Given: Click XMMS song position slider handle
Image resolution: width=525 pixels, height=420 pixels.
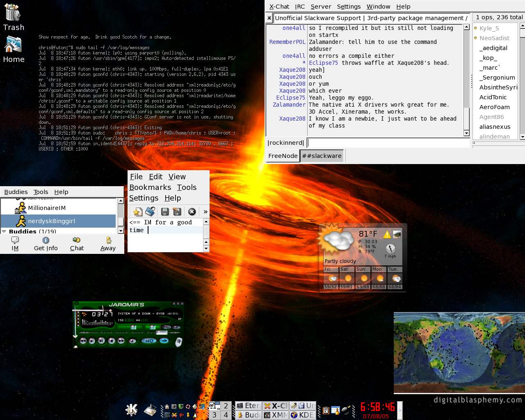Looking at the screenshot, I should click(162, 333).
